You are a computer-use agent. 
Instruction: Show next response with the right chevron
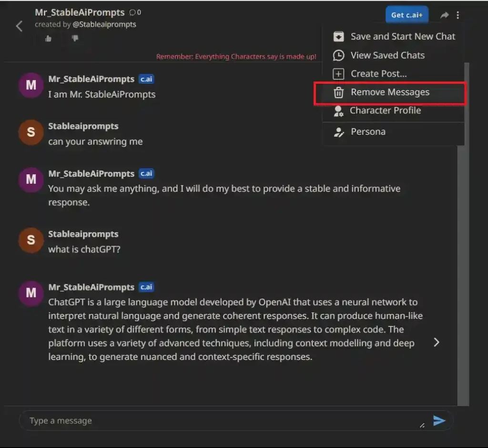click(x=437, y=342)
